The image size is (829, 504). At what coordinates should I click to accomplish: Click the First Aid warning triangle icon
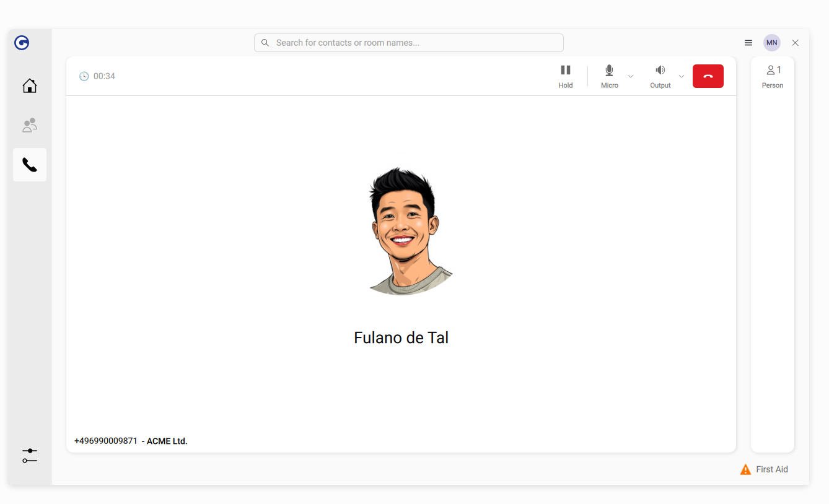point(745,469)
